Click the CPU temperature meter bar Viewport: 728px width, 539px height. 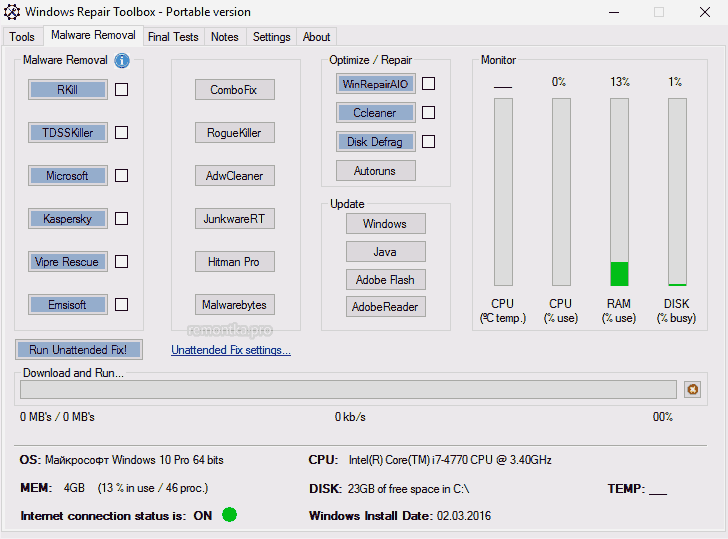(x=503, y=192)
